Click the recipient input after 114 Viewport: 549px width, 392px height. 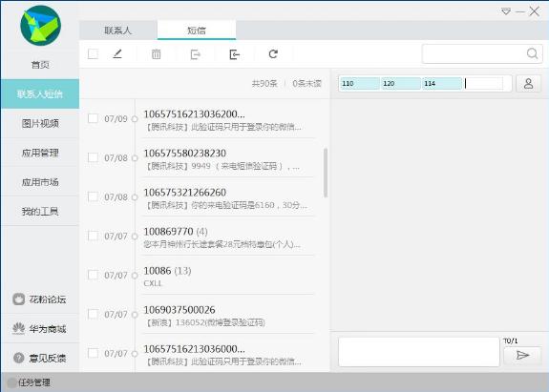[483, 83]
